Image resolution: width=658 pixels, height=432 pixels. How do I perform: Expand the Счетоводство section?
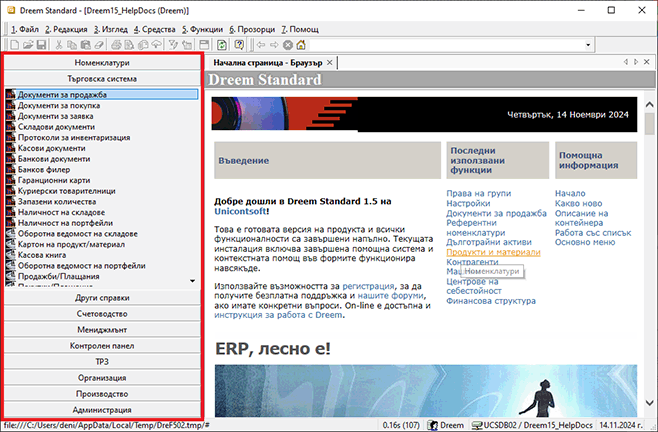click(x=102, y=314)
